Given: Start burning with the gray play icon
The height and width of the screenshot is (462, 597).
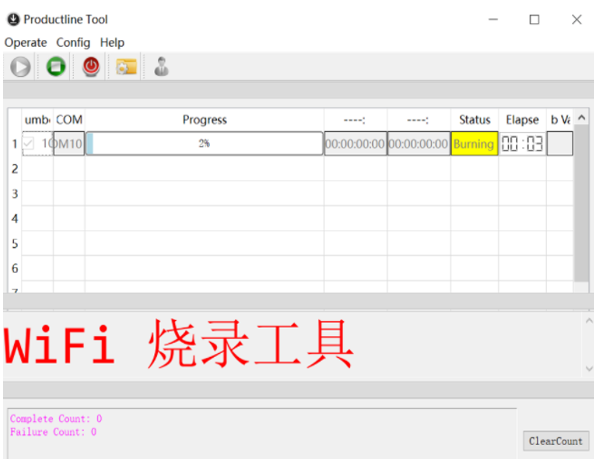Looking at the screenshot, I should coord(20,67).
